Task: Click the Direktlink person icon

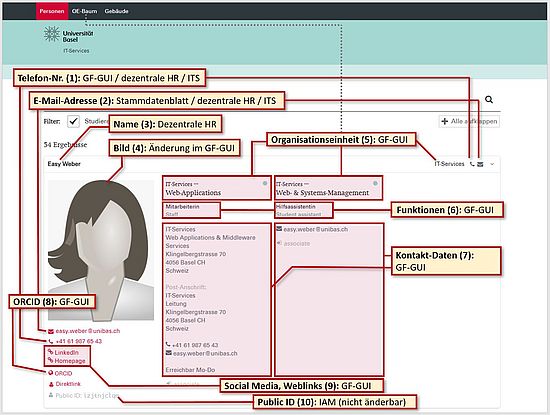Action: point(51,384)
